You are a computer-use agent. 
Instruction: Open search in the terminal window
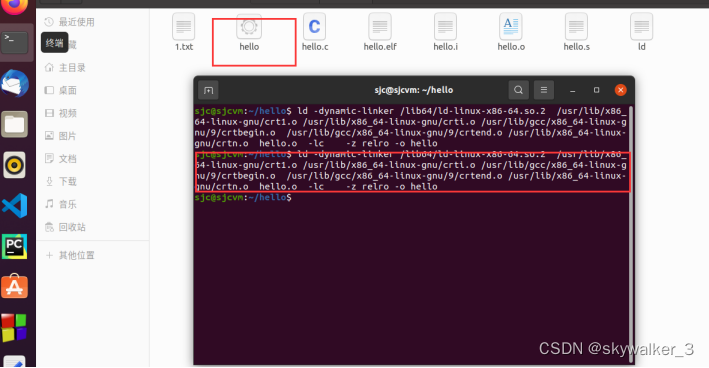coord(518,90)
